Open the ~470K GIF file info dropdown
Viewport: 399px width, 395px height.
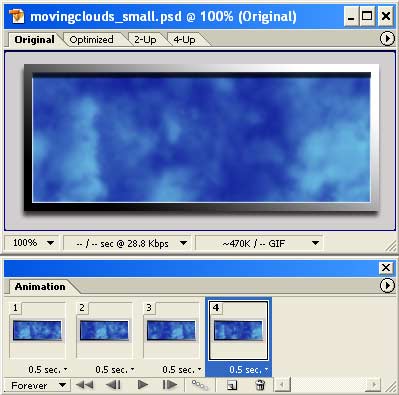pyautogui.click(x=259, y=243)
